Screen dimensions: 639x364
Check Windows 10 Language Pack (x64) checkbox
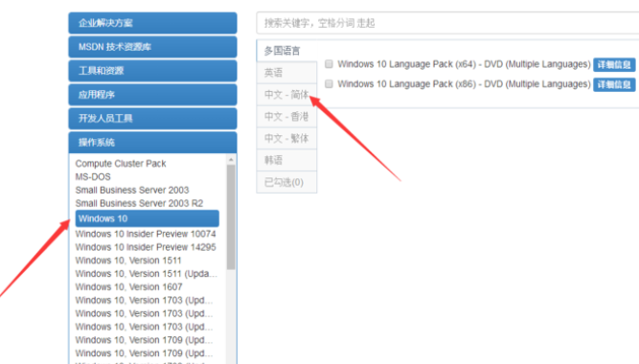pyautogui.click(x=329, y=64)
